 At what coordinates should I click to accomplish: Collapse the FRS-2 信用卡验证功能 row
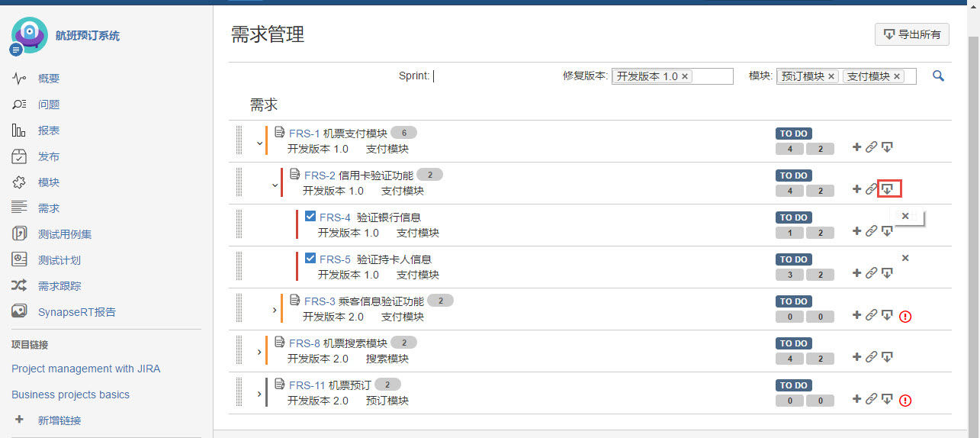click(x=275, y=185)
